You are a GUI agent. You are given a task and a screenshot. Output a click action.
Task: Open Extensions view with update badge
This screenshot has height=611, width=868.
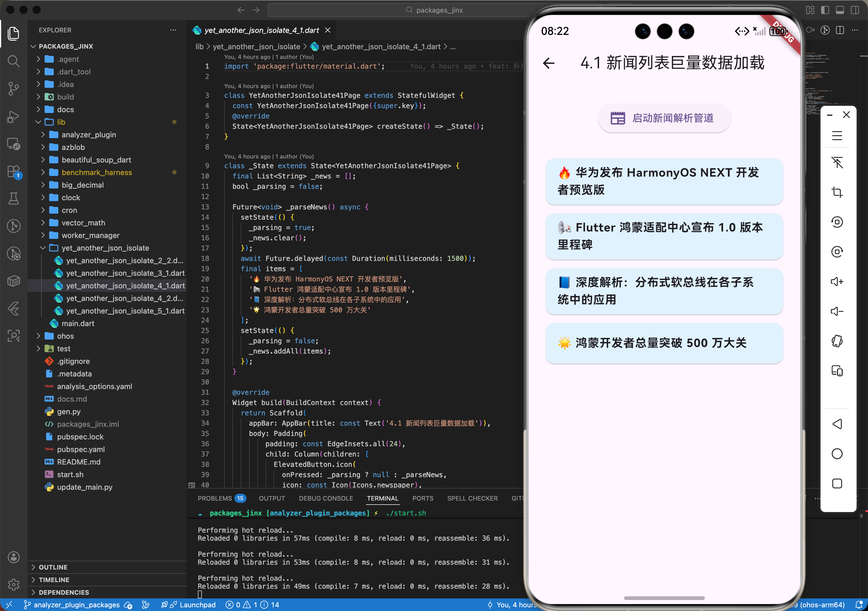pos(14,171)
